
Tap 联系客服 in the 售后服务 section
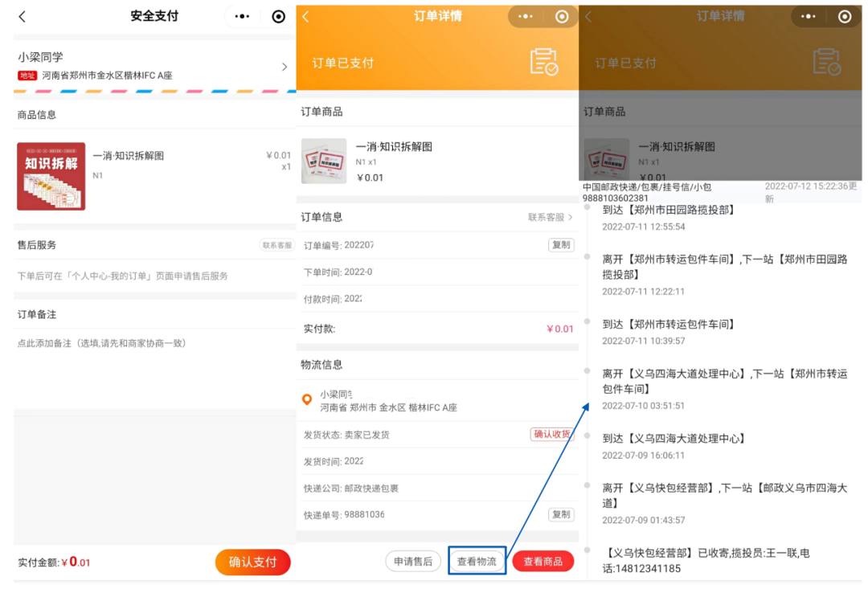click(x=276, y=245)
